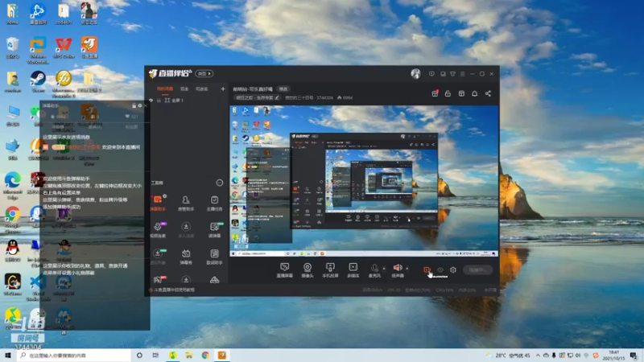This screenshot has height=362, width=644.
Task: Click the taskbar search box
Action: pos(74,355)
